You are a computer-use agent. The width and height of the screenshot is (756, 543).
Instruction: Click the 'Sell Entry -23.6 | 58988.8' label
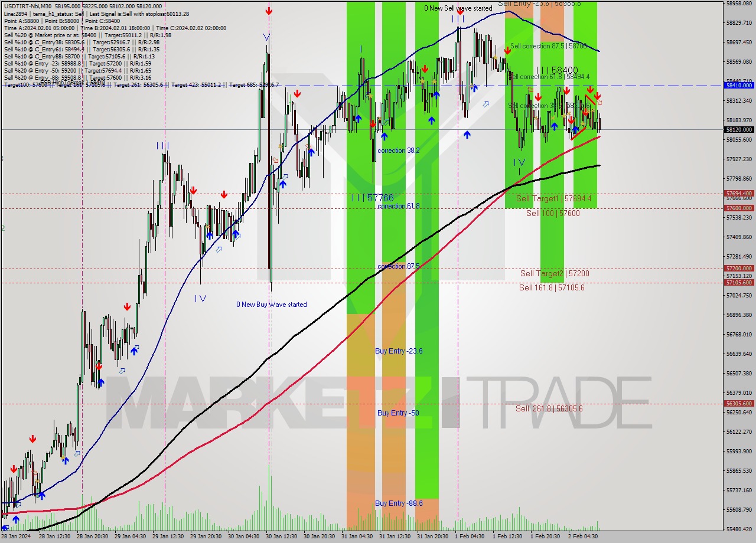tap(539, 4)
